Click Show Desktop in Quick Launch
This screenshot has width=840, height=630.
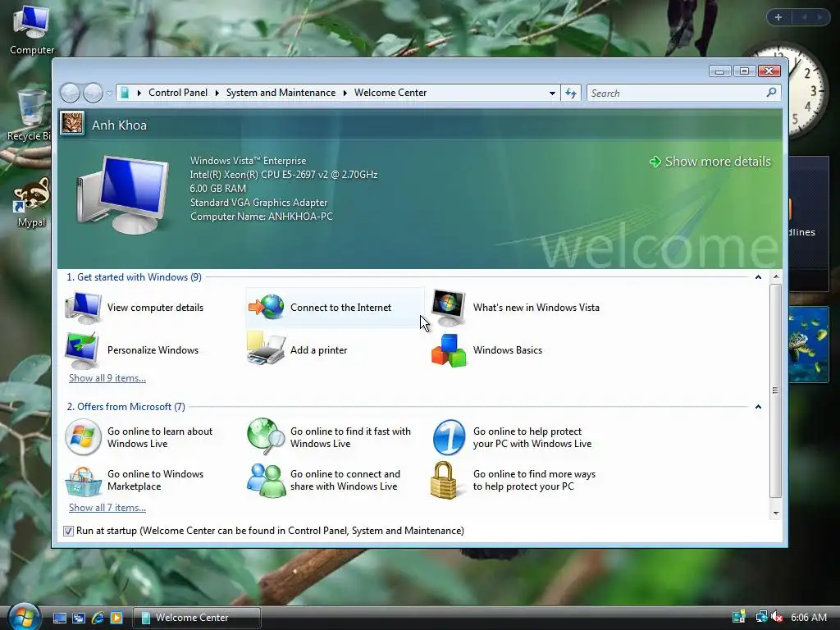pyautogui.click(x=59, y=618)
